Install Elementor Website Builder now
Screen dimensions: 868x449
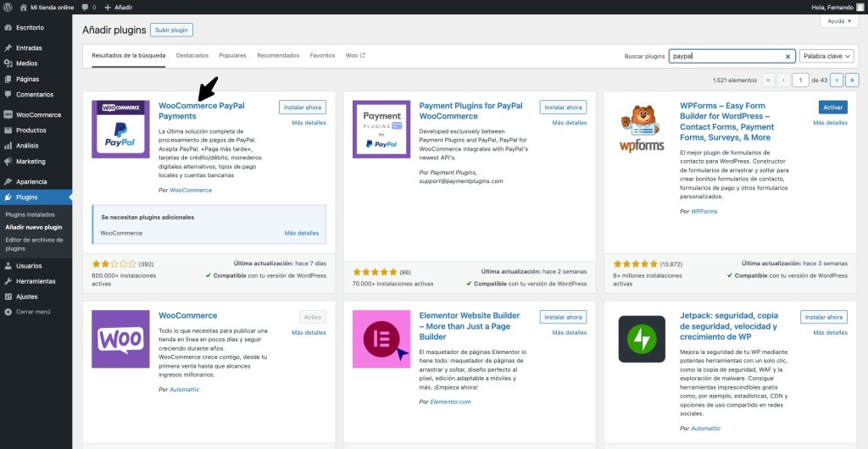563,317
